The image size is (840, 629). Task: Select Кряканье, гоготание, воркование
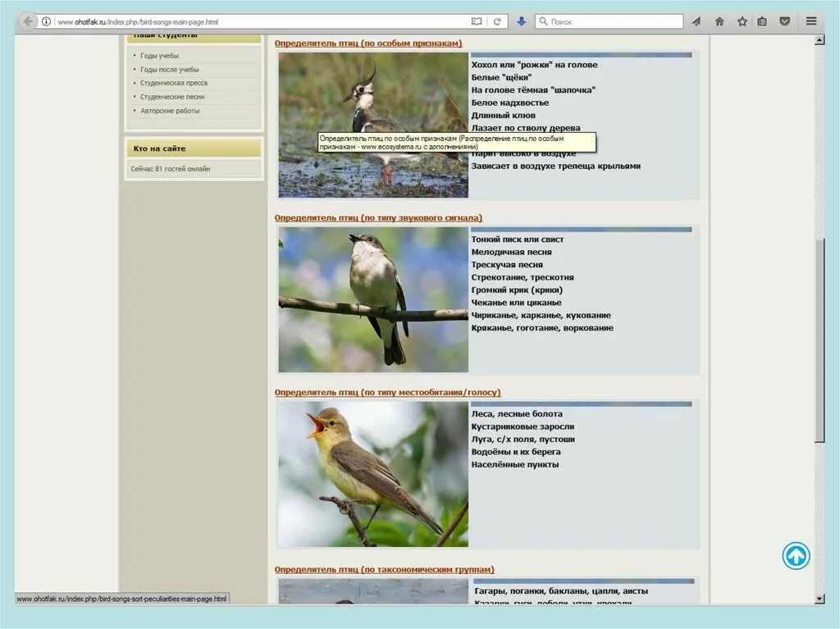click(x=542, y=328)
